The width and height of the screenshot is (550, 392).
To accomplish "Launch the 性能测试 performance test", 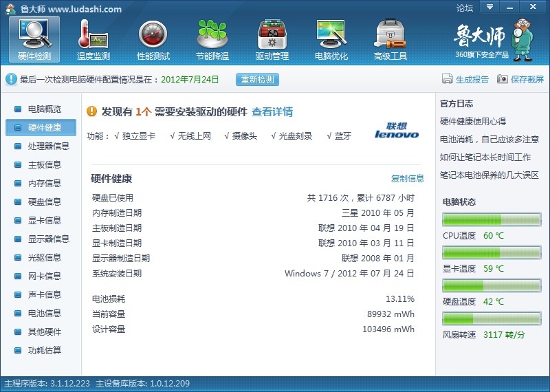I will pos(153,40).
